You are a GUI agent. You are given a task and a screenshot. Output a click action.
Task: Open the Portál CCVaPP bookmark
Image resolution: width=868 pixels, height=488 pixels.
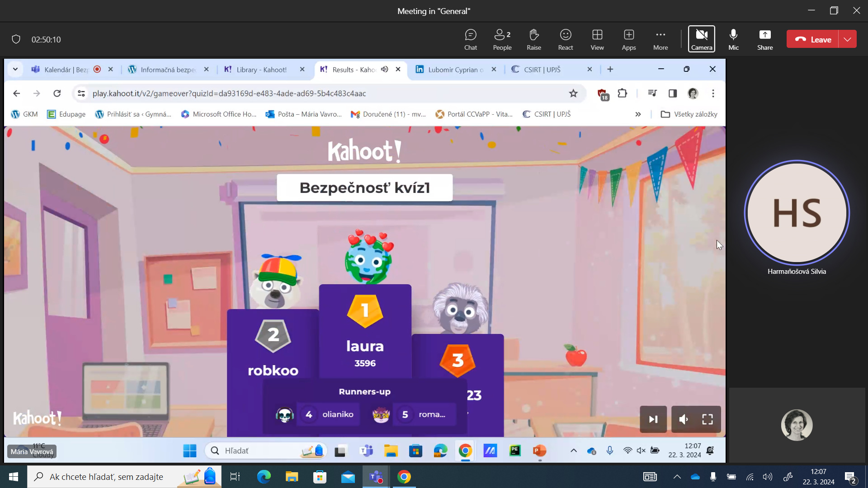click(x=474, y=114)
